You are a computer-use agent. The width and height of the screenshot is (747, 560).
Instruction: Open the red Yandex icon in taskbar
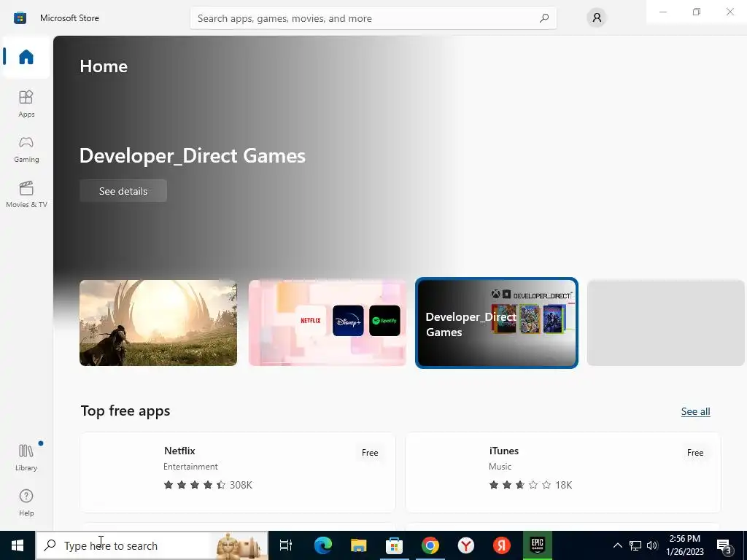tap(501, 545)
